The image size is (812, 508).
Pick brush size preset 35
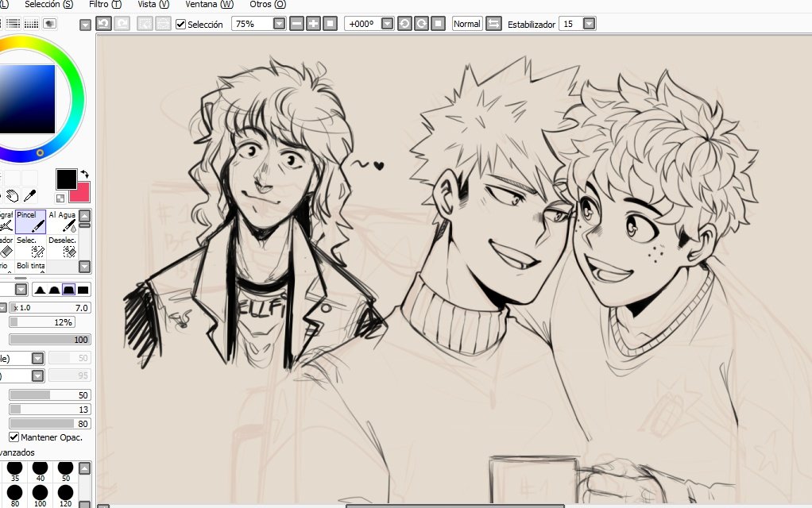tap(14, 471)
